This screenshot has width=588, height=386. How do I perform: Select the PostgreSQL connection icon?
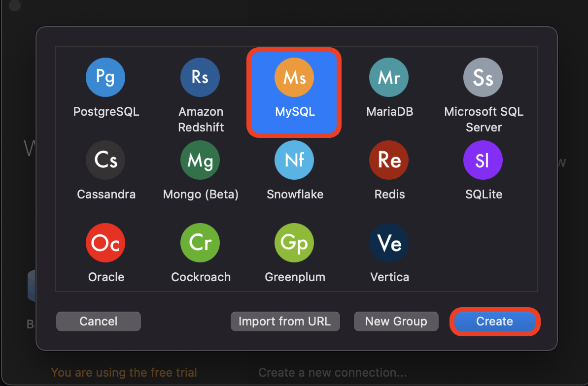(x=105, y=77)
